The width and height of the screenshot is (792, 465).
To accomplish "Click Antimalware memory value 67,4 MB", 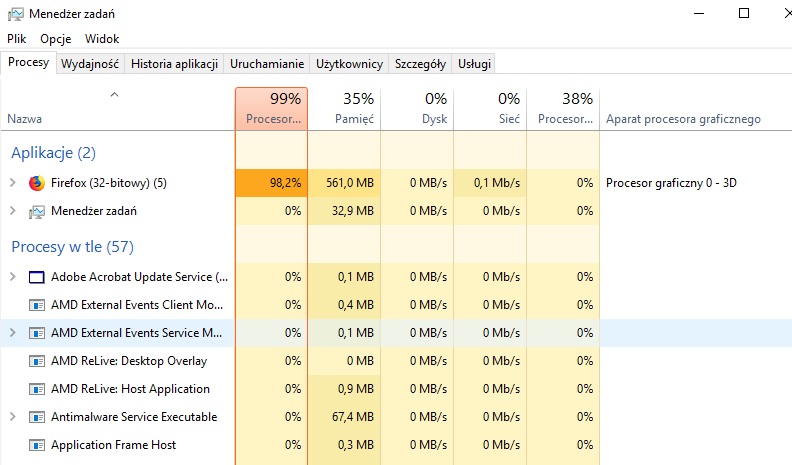I will point(344,417).
